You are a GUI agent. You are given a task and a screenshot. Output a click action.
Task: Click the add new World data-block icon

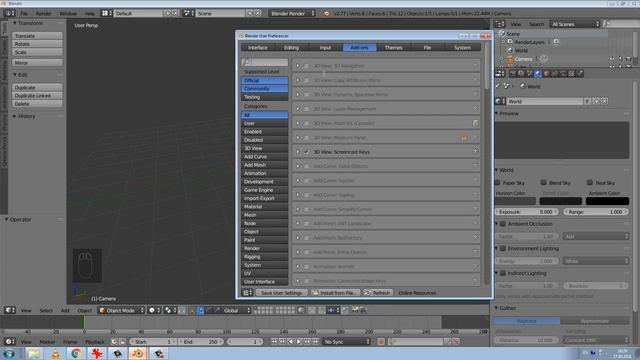click(x=596, y=101)
